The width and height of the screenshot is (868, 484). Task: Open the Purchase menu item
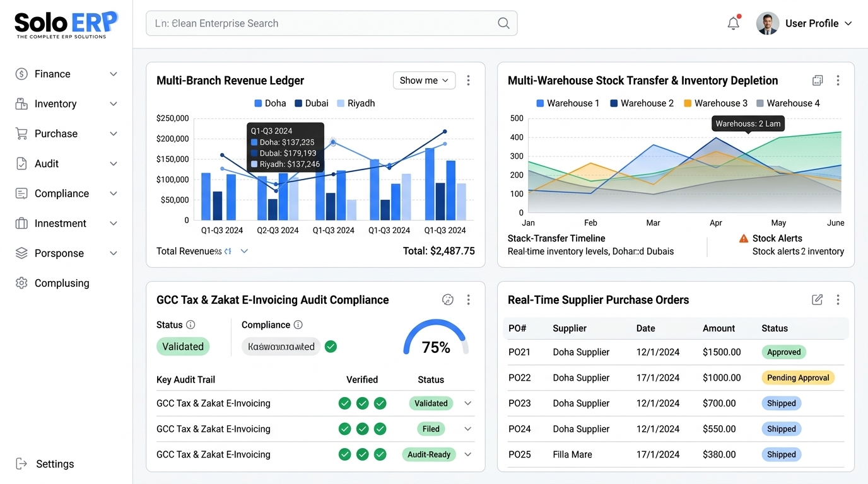66,134
